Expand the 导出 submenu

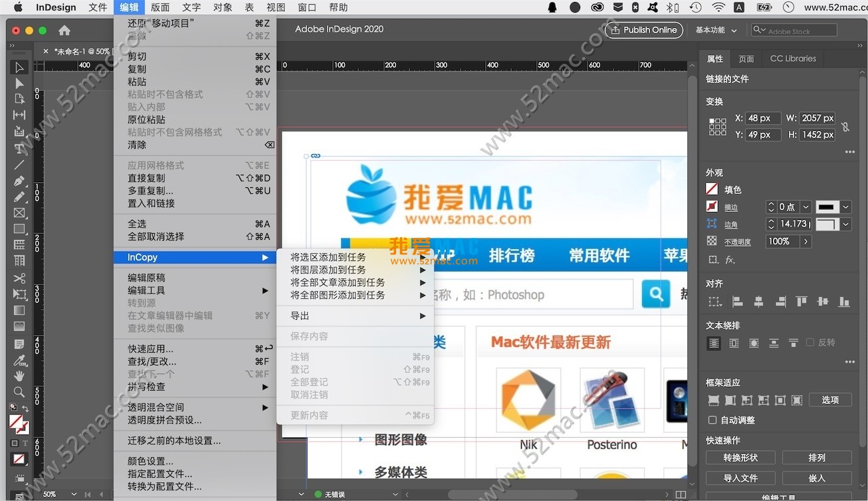click(355, 316)
